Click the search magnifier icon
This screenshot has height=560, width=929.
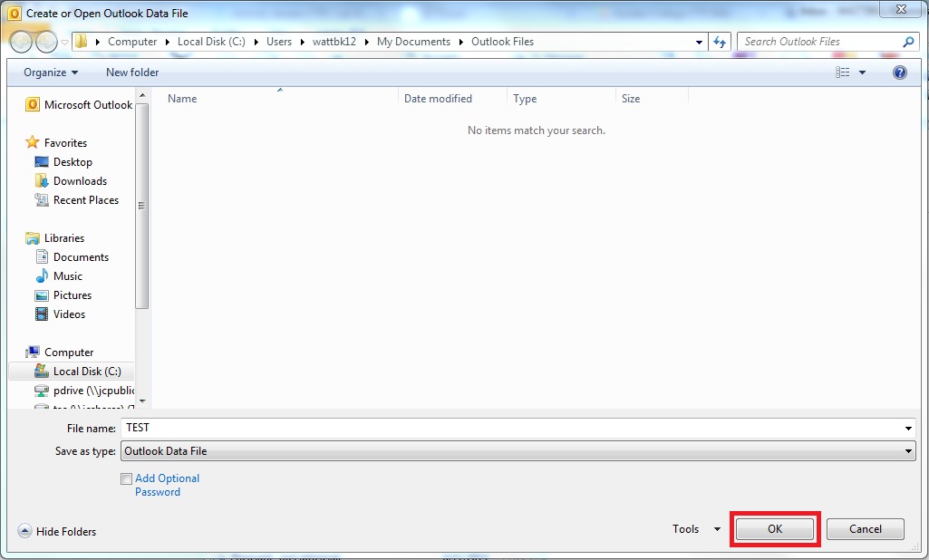907,42
